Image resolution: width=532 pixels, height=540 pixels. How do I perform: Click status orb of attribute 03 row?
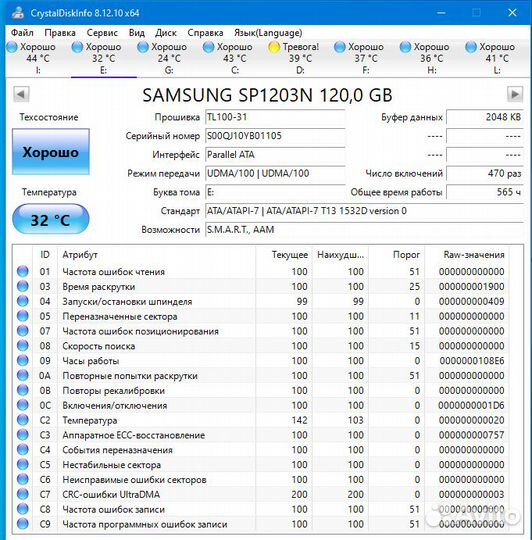[23, 286]
